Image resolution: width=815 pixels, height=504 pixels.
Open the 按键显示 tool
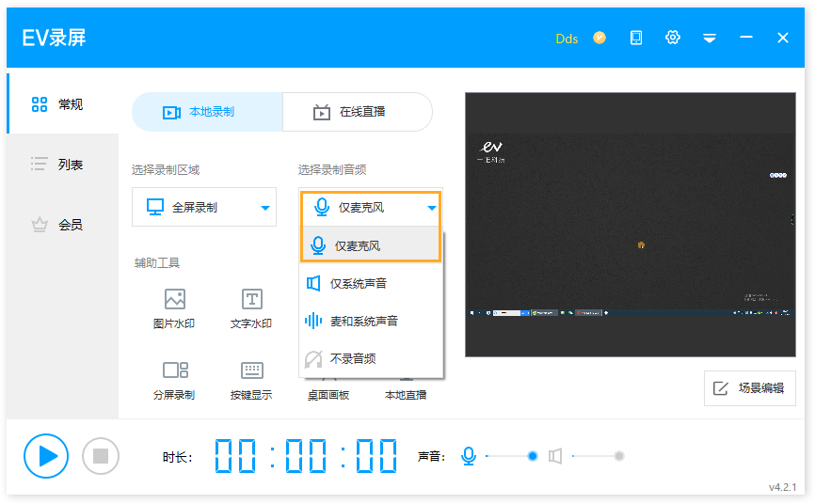pos(251,380)
